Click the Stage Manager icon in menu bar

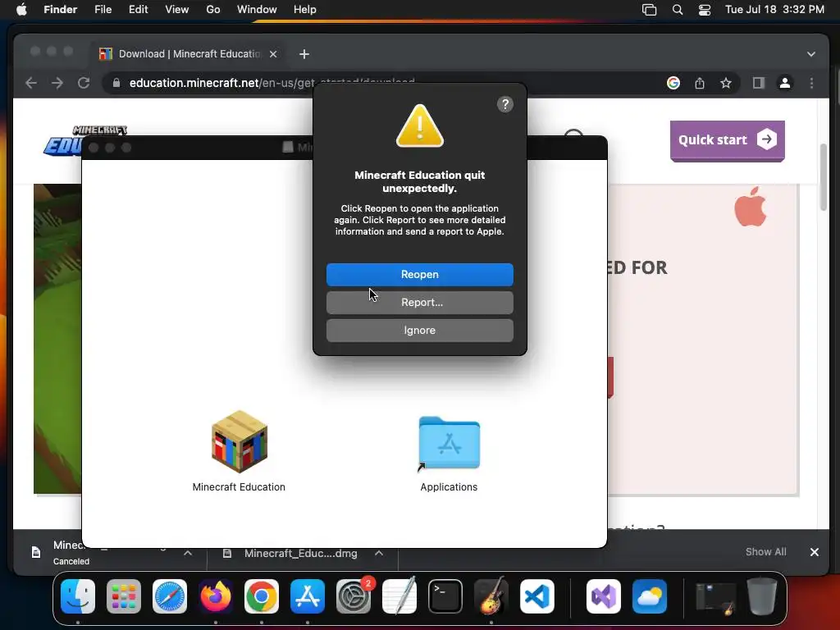[x=650, y=10]
